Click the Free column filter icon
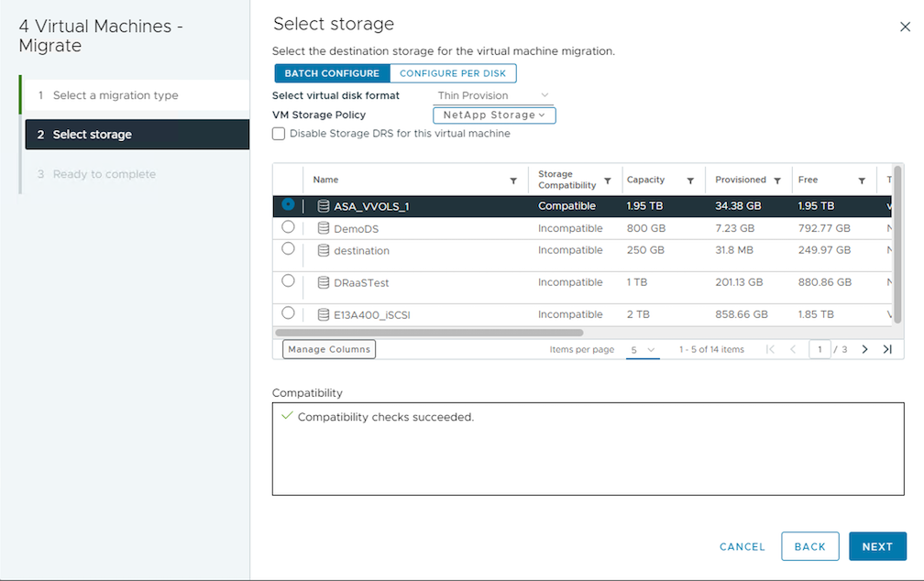The width and height of the screenshot is (924, 581). (862, 181)
